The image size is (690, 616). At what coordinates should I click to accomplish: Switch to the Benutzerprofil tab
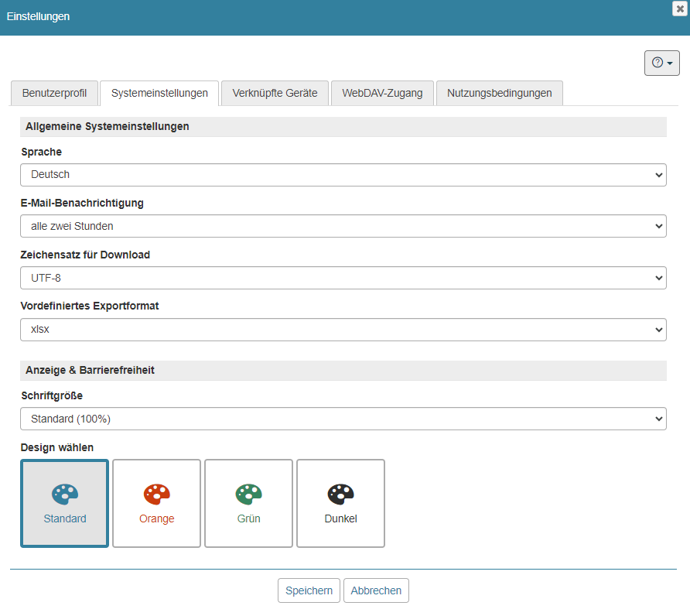pyautogui.click(x=54, y=93)
